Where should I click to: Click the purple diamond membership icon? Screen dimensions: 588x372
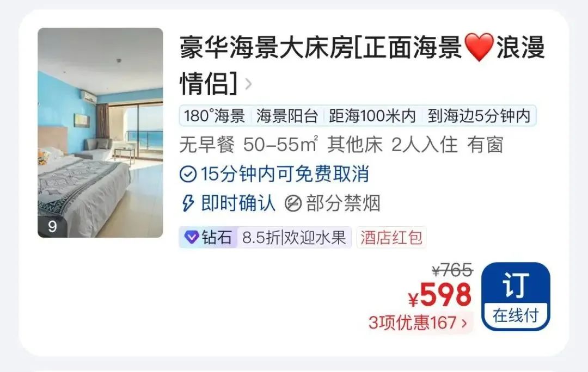pyautogui.click(x=191, y=237)
